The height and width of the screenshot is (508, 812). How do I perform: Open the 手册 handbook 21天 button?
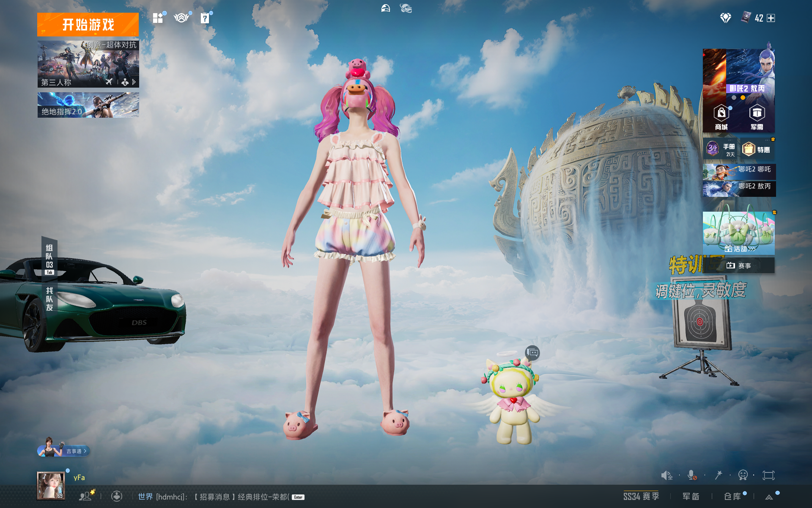click(x=721, y=149)
